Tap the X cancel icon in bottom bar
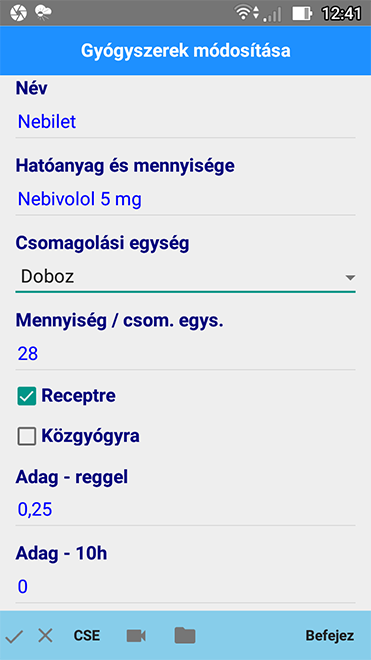Viewport: 371px width, 660px height. (45, 636)
